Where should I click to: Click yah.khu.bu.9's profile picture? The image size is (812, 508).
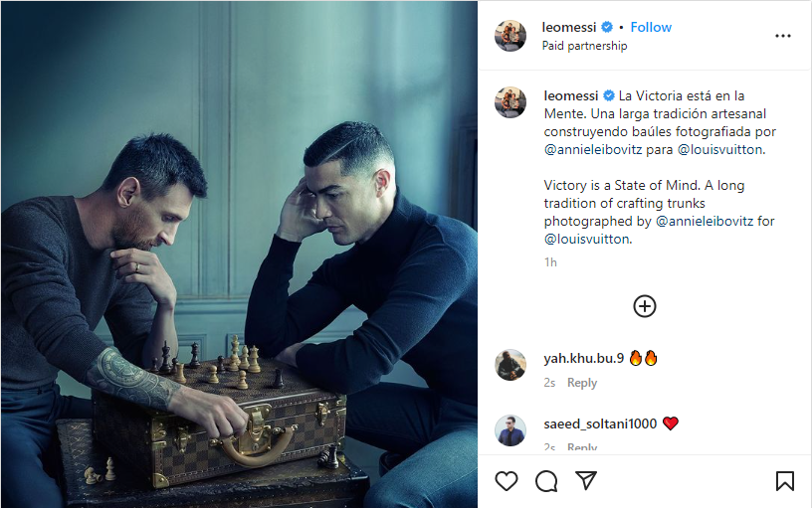510,365
